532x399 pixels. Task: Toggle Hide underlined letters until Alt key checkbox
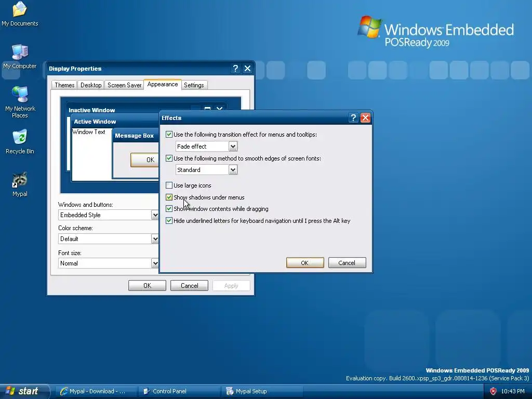[169, 220]
